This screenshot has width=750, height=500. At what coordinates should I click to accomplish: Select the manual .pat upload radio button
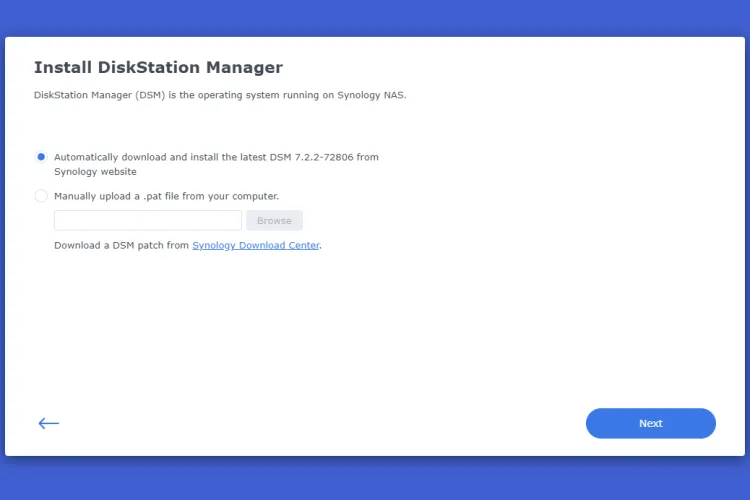[x=41, y=196]
